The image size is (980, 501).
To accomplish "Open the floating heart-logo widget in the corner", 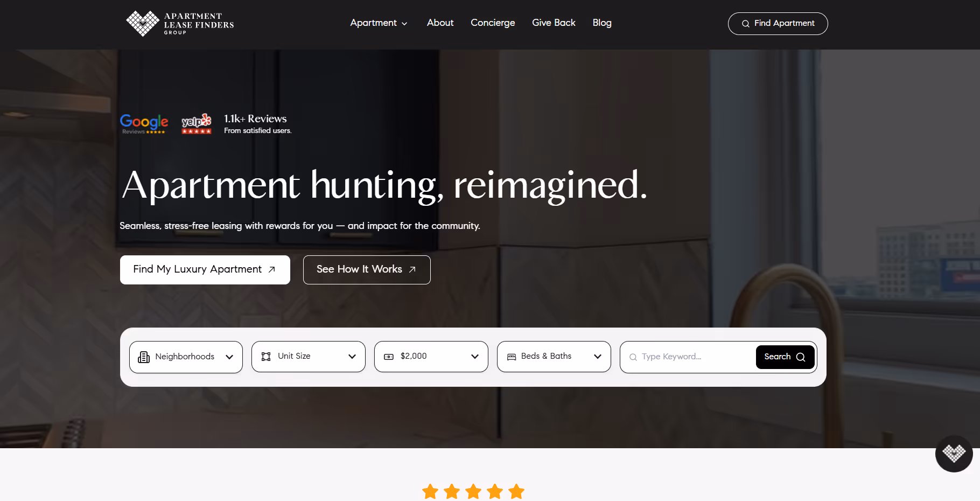I will pos(954,454).
